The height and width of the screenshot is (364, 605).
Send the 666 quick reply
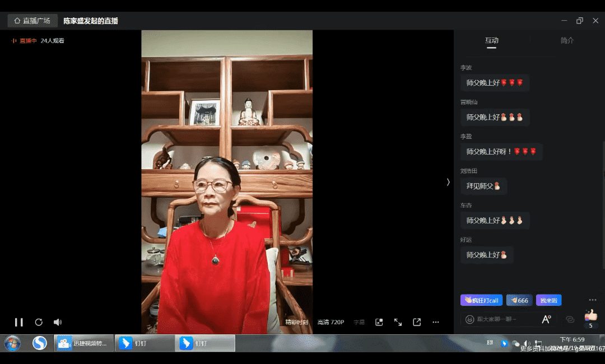tap(519, 300)
